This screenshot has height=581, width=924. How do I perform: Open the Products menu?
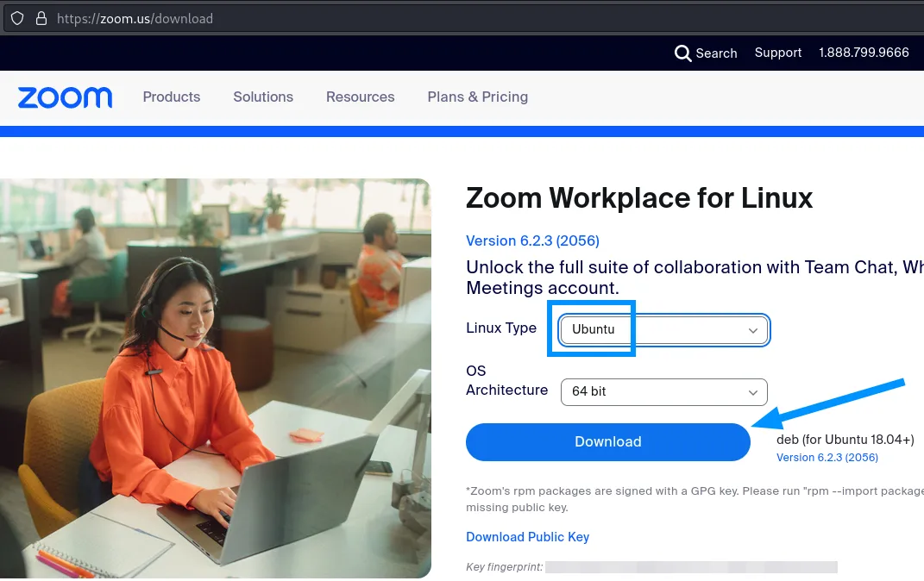tap(172, 97)
